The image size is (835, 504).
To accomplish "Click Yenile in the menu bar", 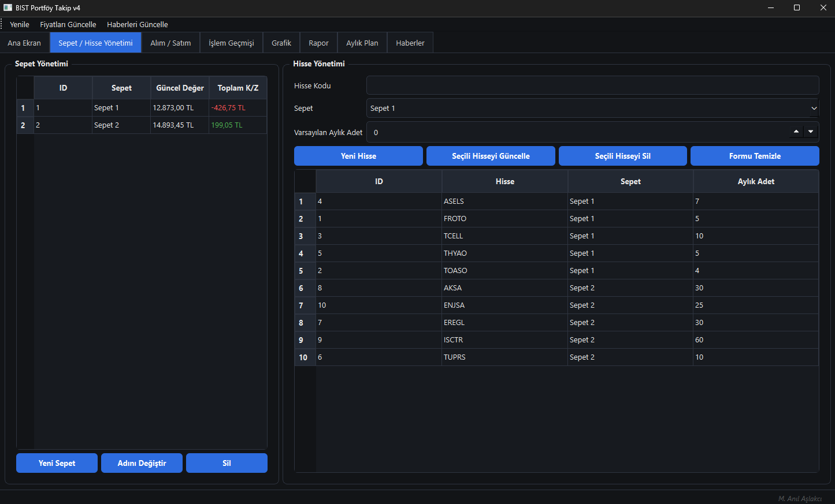I will click(20, 24).
